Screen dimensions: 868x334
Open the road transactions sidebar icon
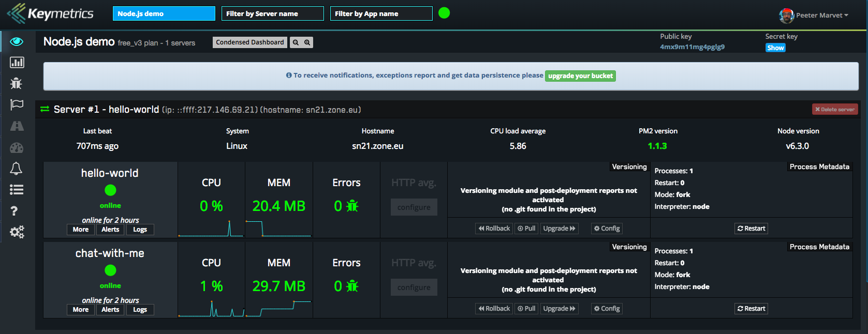[x=17, y=126]
